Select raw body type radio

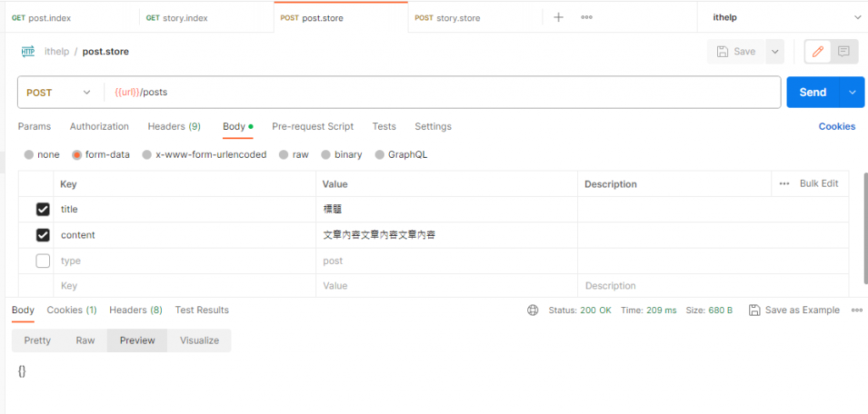coord(284,154)
